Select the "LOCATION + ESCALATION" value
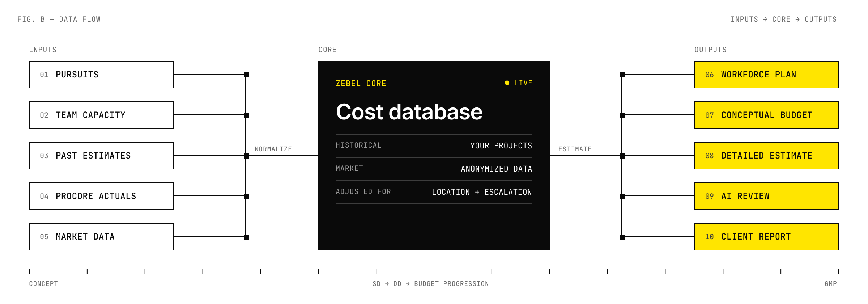Screen dimensions: 868x304 click(x=482, y=192)
